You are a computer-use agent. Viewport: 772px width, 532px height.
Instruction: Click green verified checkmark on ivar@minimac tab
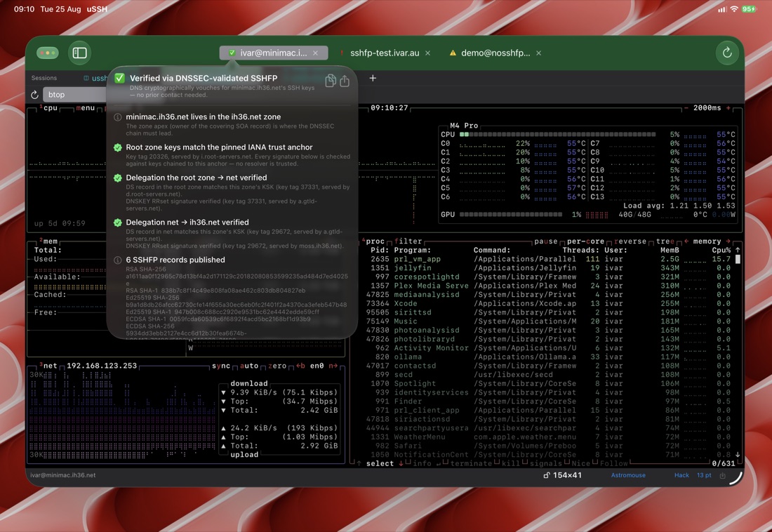tap(232, 53)
